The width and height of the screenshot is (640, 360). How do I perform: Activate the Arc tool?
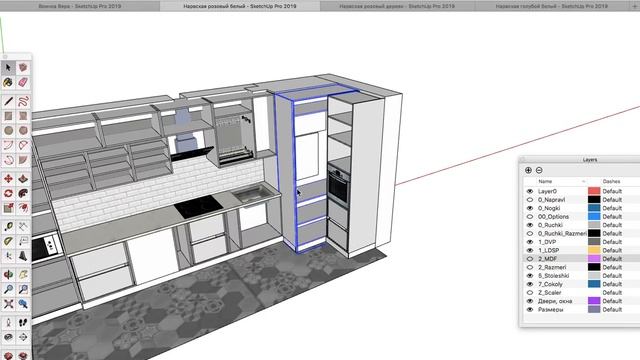[x=8, y=145]
